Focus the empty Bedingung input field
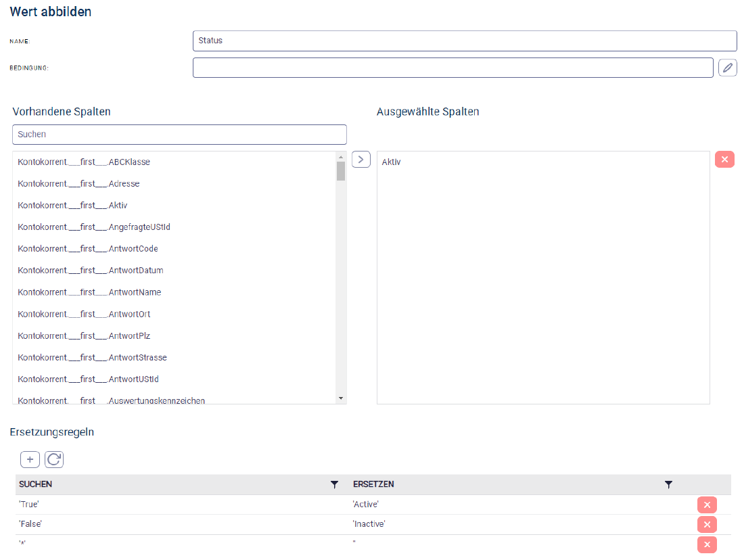Viewport: 742px width, 560px height. click(453, 68)
